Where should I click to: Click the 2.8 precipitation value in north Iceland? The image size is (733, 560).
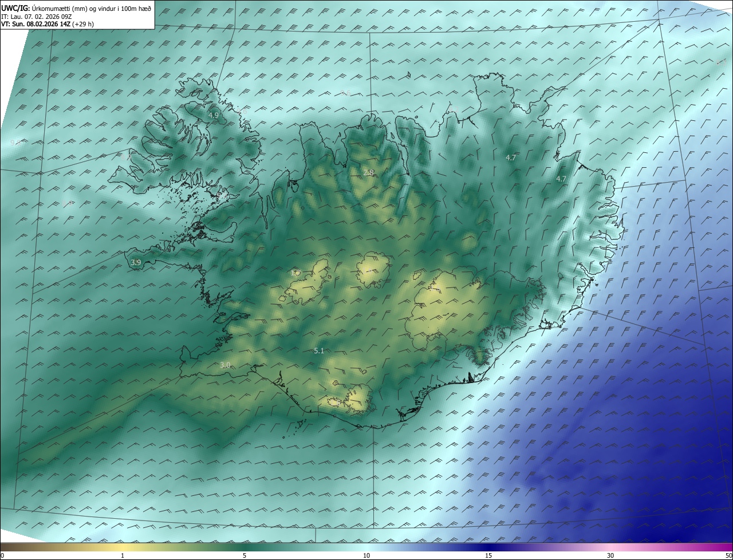tap(369, 172)
